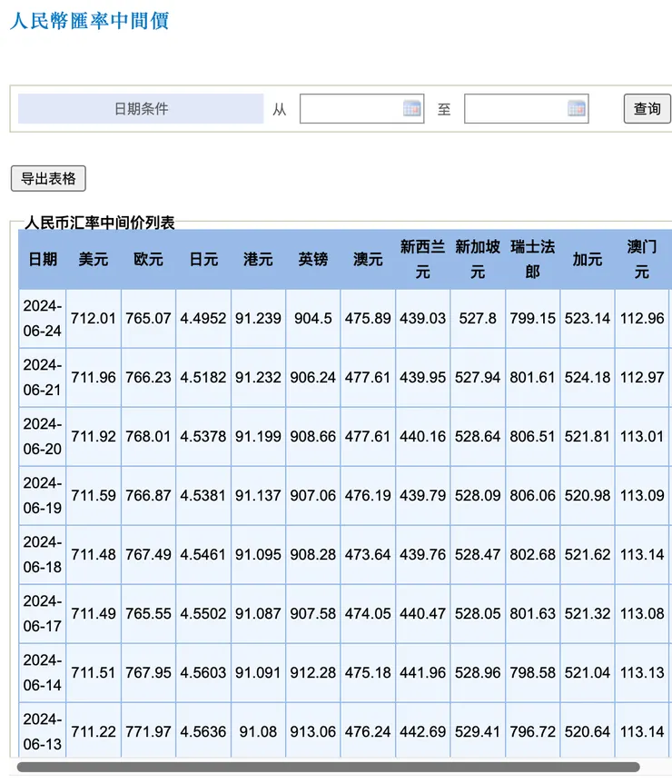Click the 2024-06-17 date cell

(43, 613)
